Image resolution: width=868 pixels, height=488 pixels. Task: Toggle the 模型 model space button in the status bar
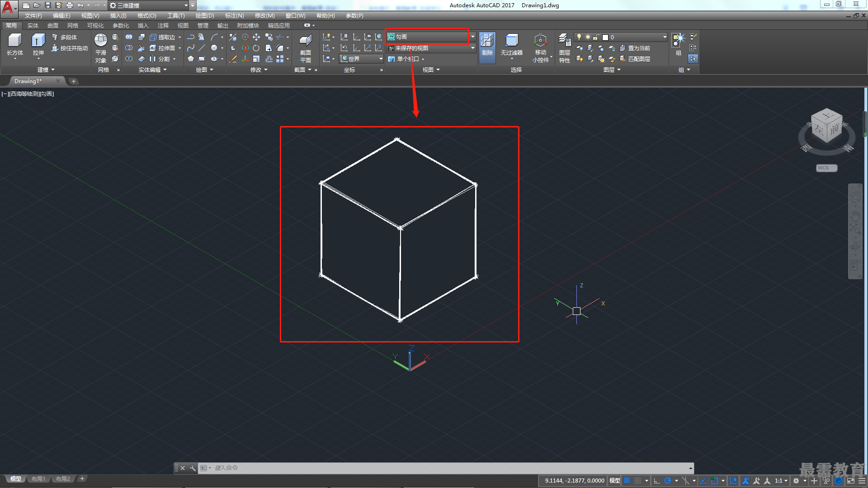615,481
